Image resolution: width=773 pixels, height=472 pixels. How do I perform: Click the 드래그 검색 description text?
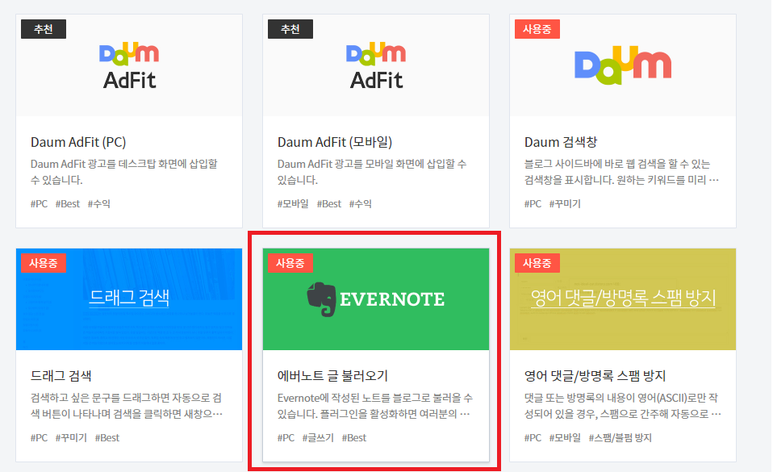(126, 405)
